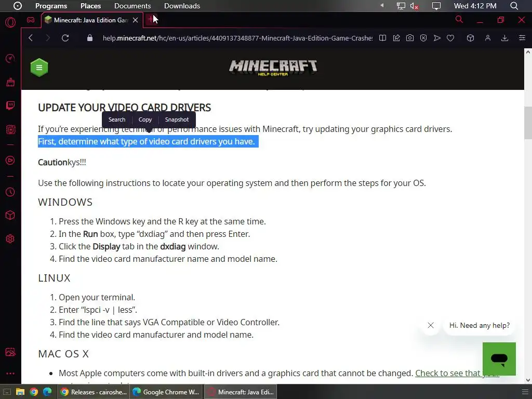Click the three dots sidebar setup

(10, 373)
